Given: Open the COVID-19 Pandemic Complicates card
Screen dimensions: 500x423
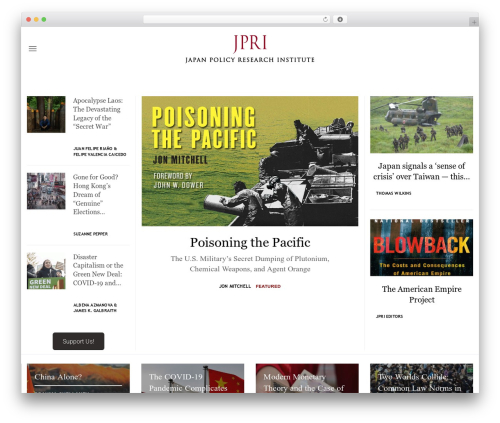Looking at the screenshot, I should [193, 378].
